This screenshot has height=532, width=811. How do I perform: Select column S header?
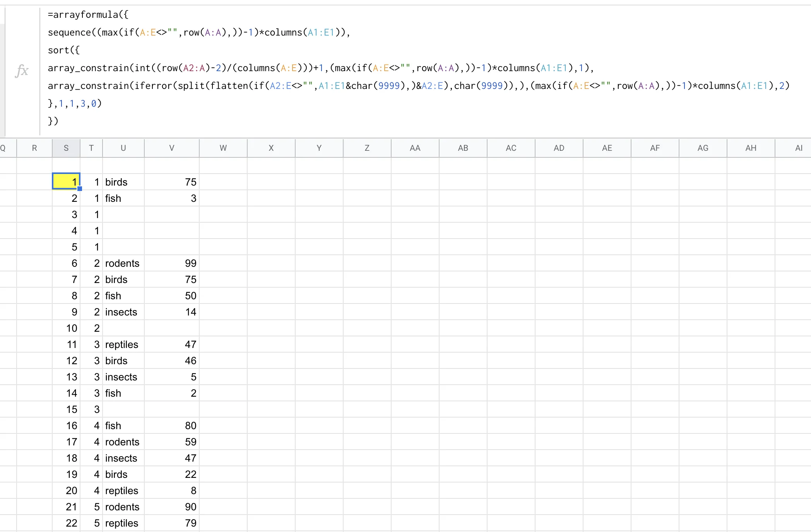pyautogui.click(x=66, y=148)
